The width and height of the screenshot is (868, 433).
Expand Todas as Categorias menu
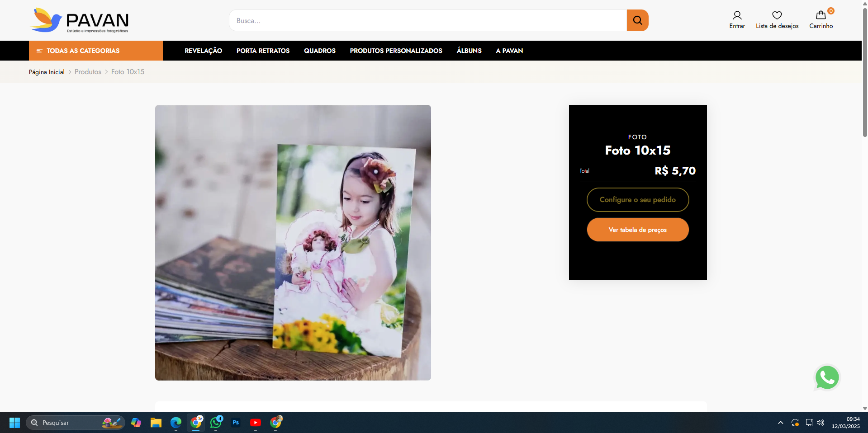[95, 51]
